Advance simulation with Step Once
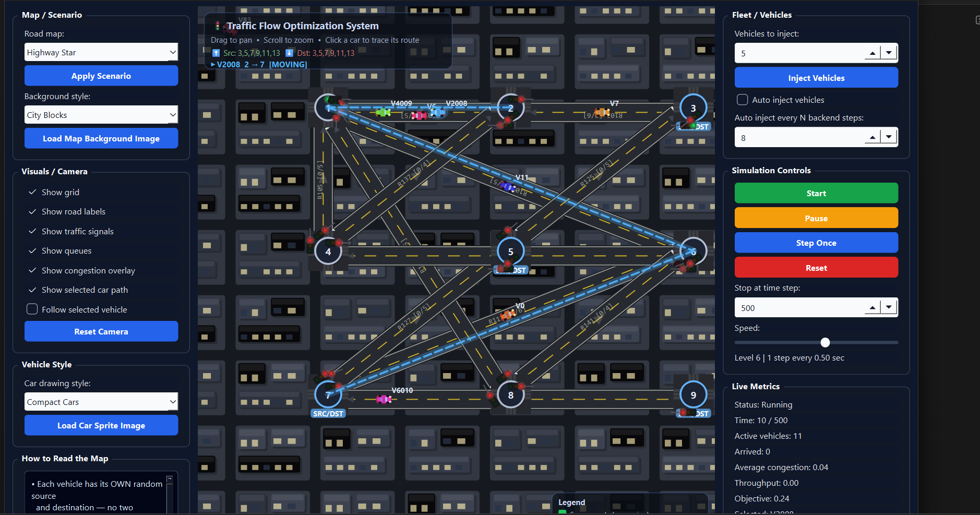Screen dimensions: 980x515 (x=816, y=243)
